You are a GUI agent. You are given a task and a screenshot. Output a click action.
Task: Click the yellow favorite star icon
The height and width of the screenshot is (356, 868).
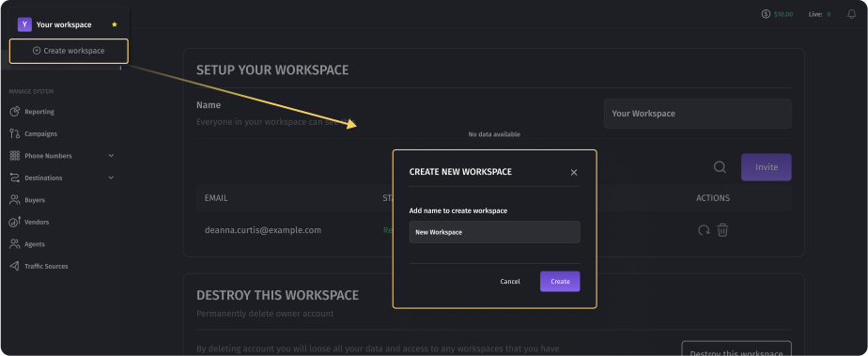115,24
